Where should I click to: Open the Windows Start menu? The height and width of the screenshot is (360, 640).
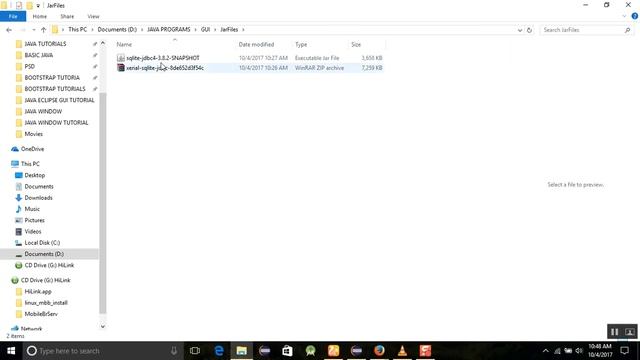[x=11, y=351]
